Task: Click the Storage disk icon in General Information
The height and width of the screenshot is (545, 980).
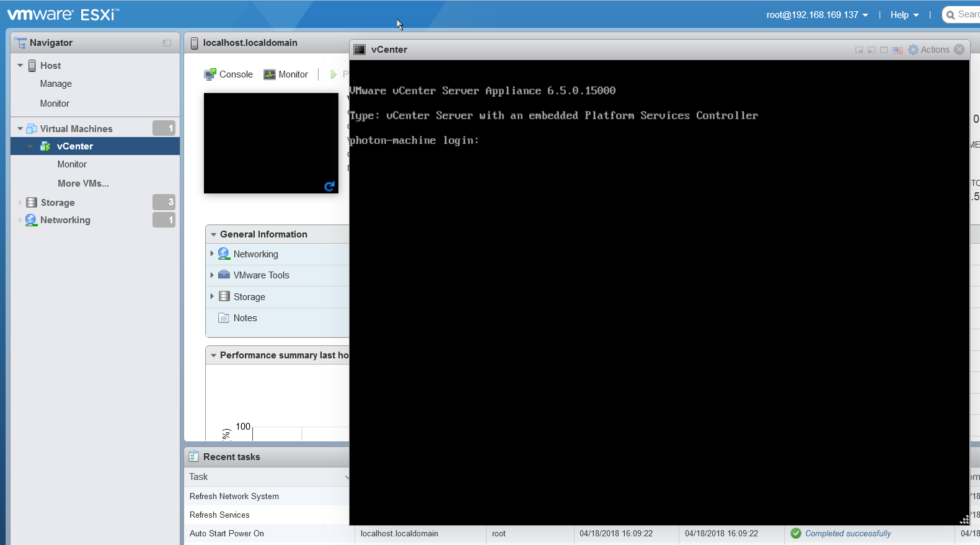Action: tap(224, 296)
